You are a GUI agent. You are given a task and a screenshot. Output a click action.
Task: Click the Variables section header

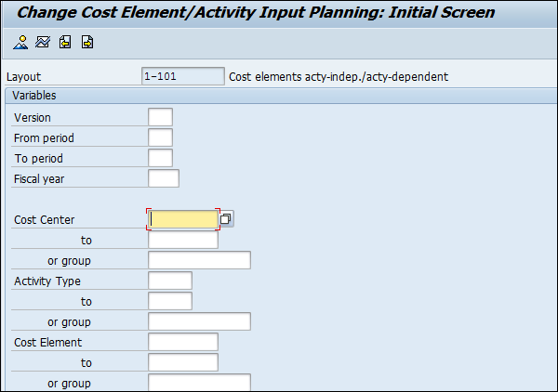coord(35,96)
